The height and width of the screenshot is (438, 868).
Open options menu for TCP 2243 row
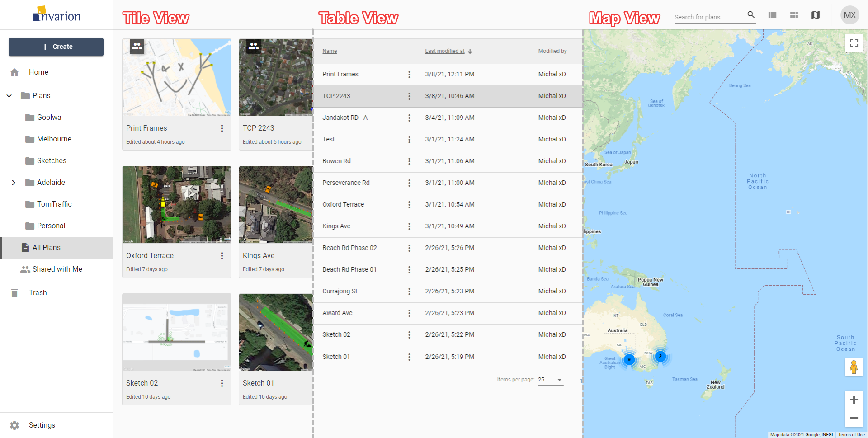tap(410, 96)
